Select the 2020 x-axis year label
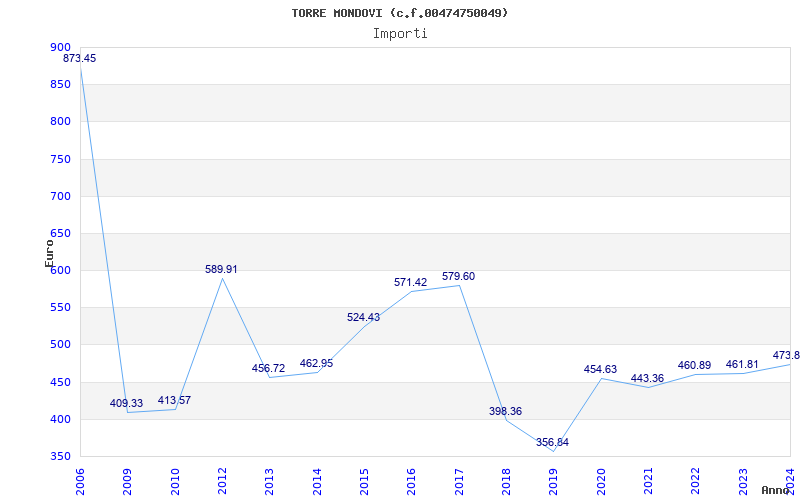 click(601, 482)
